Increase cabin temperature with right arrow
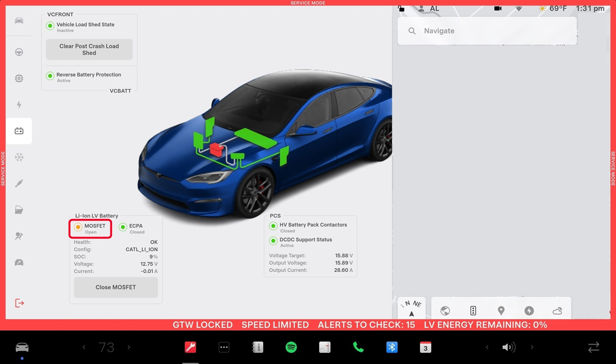 pos(129,348)
